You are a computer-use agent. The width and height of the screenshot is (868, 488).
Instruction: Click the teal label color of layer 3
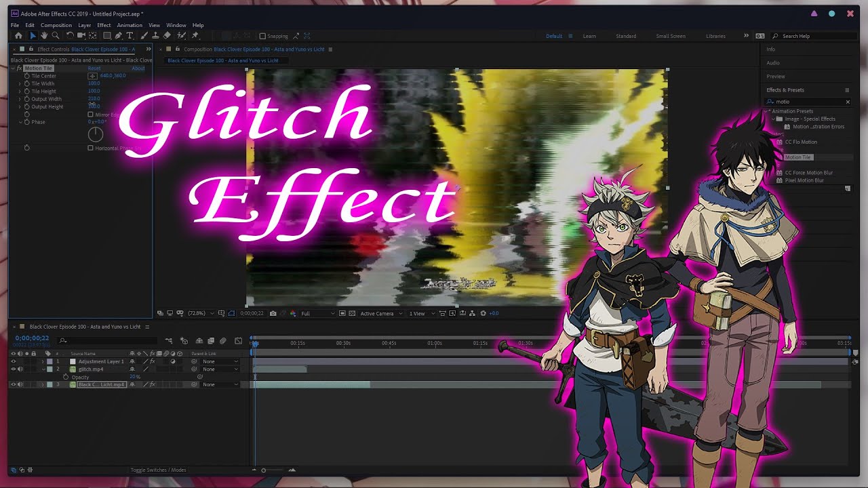click(x=50, y=384)
